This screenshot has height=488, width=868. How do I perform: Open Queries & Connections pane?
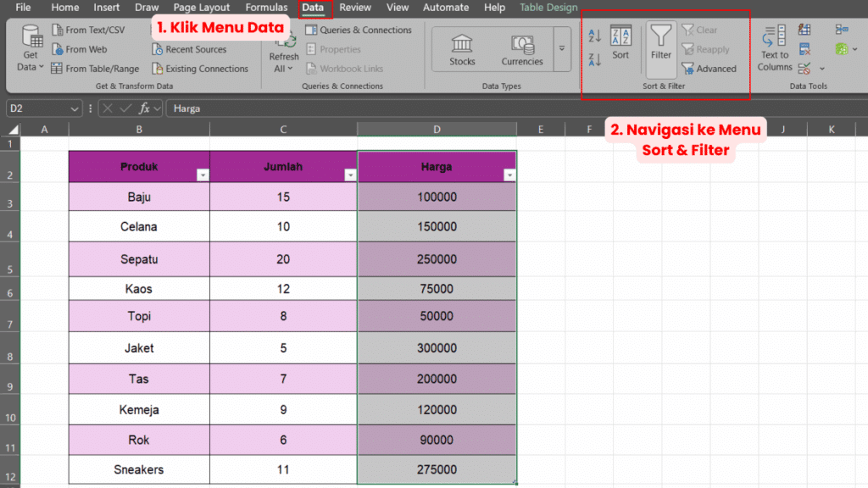click(x=359, y=29)
